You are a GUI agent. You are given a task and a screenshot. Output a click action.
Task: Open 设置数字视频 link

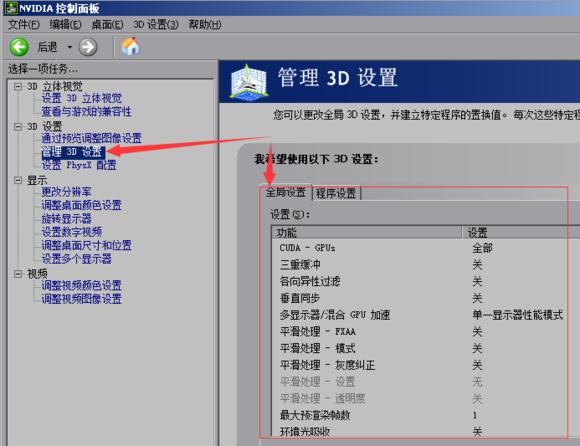click(71, 232)
